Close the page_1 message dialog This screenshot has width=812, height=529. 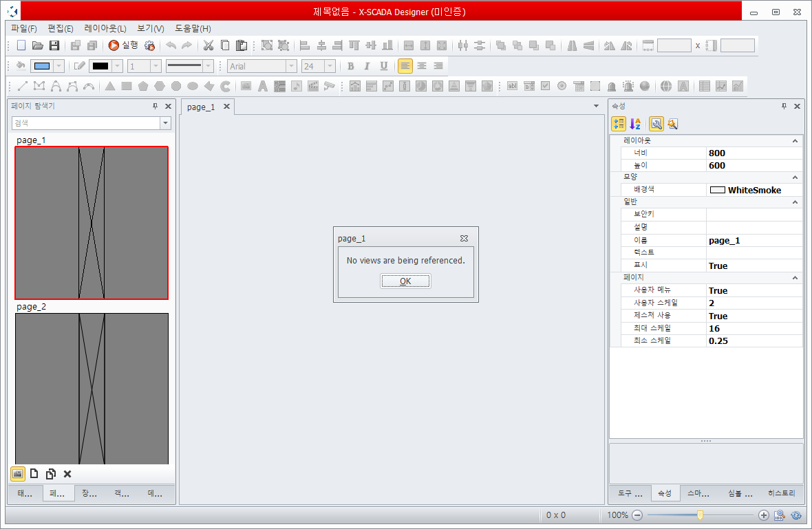(464, 238)
